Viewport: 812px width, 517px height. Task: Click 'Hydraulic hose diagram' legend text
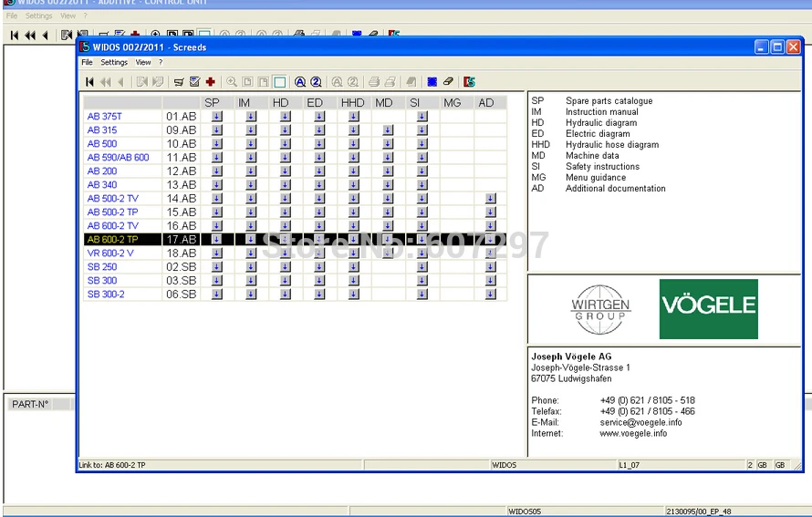click(612, 144)
